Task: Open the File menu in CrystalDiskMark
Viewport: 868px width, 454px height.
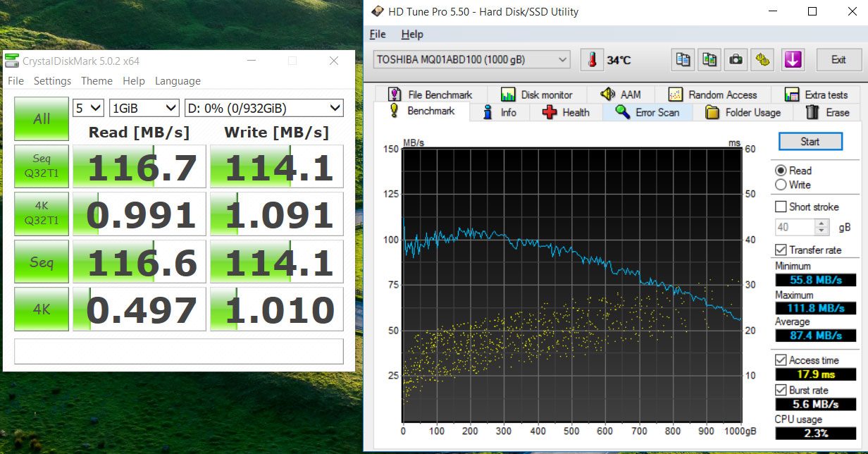Action: (15, 81)
